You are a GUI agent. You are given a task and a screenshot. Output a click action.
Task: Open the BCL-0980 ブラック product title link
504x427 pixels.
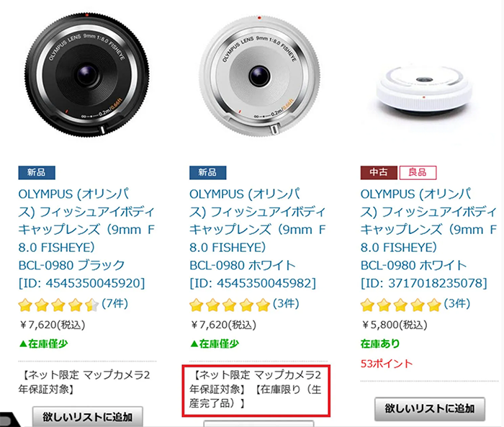(86, 238)
